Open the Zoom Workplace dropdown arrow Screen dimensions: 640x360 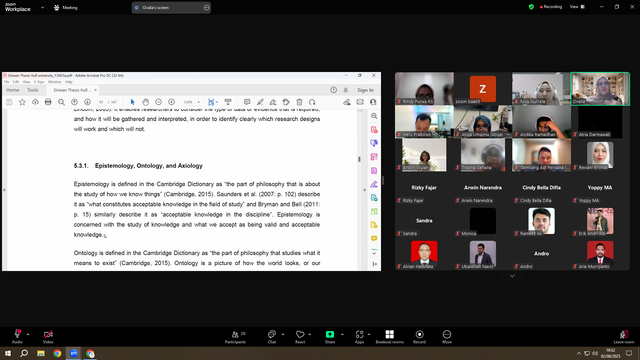42,7
